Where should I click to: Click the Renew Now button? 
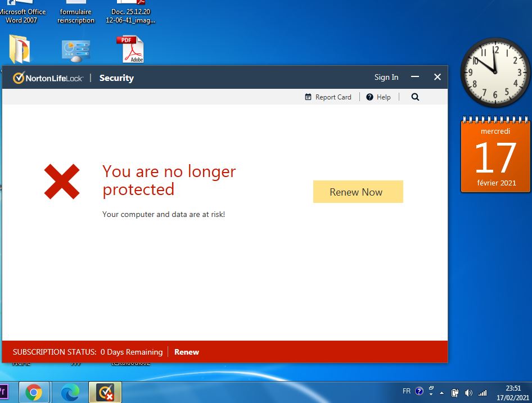(358, 192)
